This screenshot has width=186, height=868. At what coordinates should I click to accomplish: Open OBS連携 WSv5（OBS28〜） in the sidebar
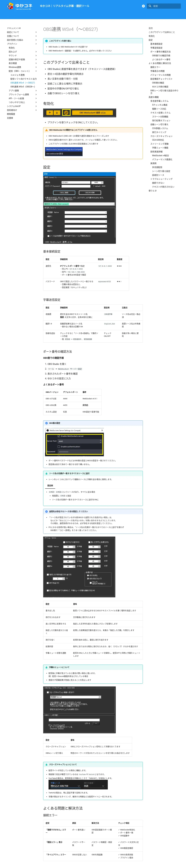pos(23,87)
